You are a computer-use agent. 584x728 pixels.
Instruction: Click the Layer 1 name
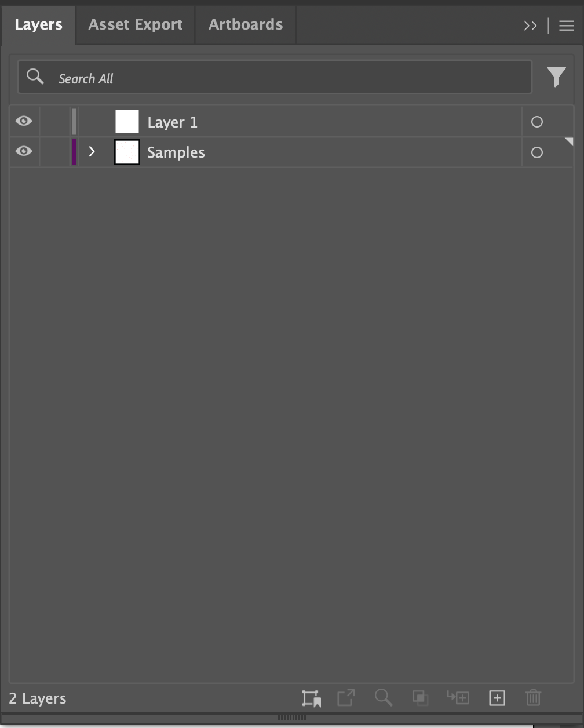point(172,122)
